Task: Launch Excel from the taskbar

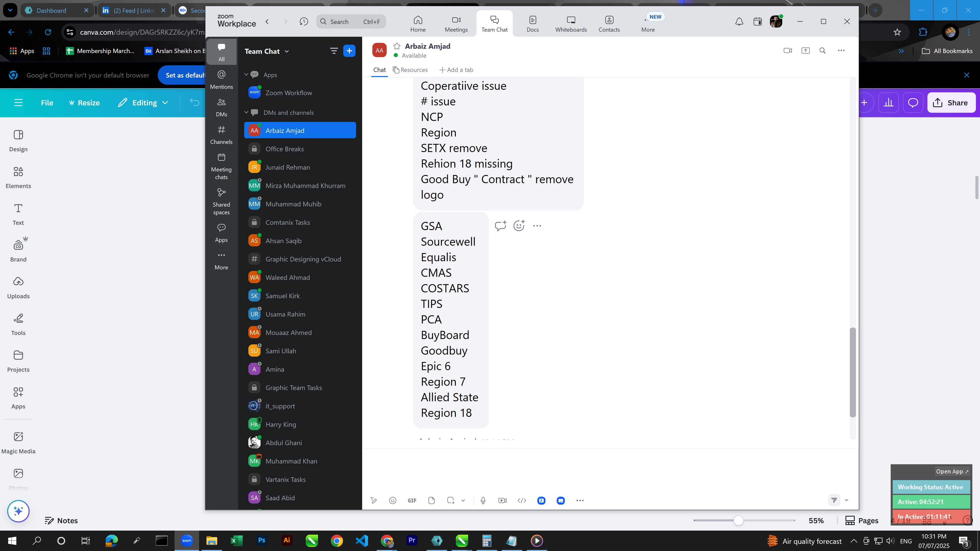Action: pos(237,541)
